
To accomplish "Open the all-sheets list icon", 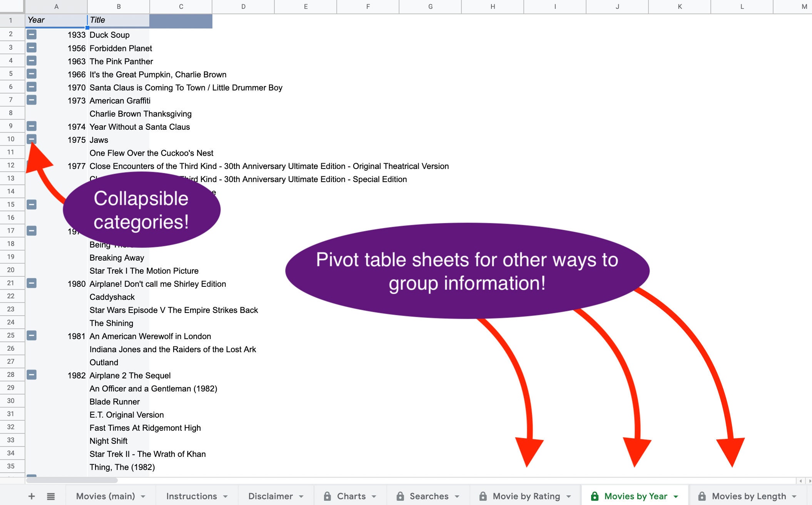I will [x=52, y=496].
